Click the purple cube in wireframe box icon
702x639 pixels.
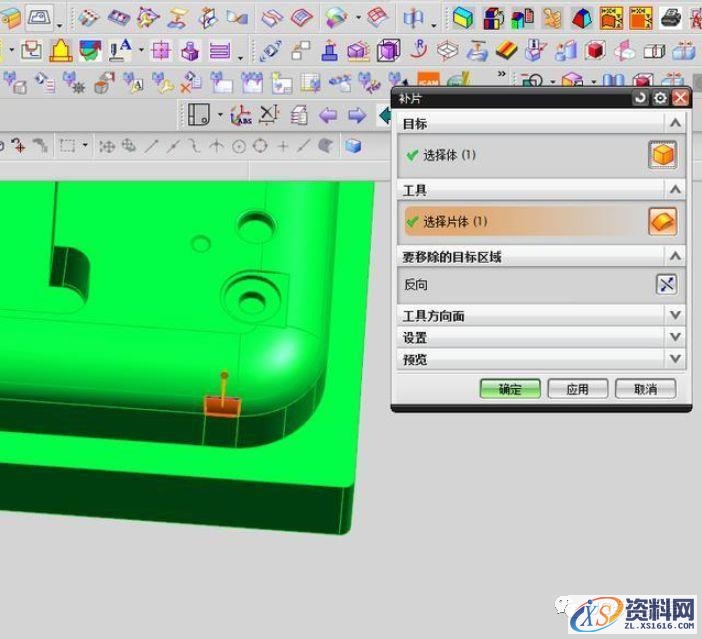click(x=388, y=50)
